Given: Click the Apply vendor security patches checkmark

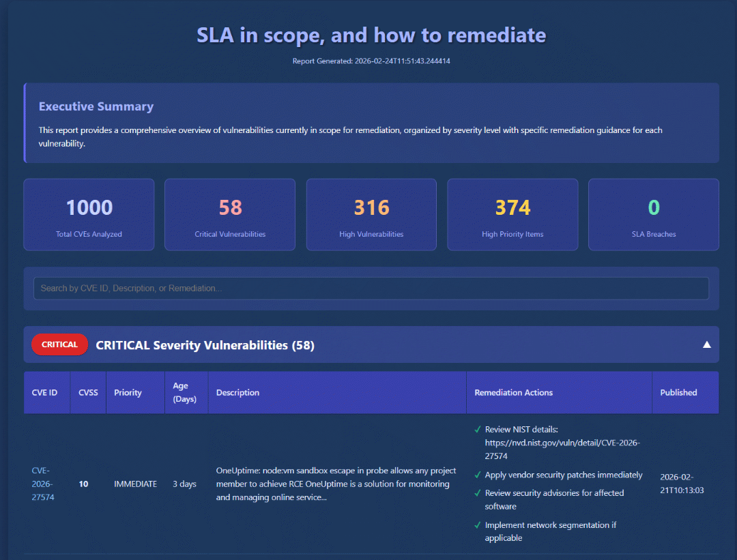Looking at the screenshot, I should click(478, 475).
